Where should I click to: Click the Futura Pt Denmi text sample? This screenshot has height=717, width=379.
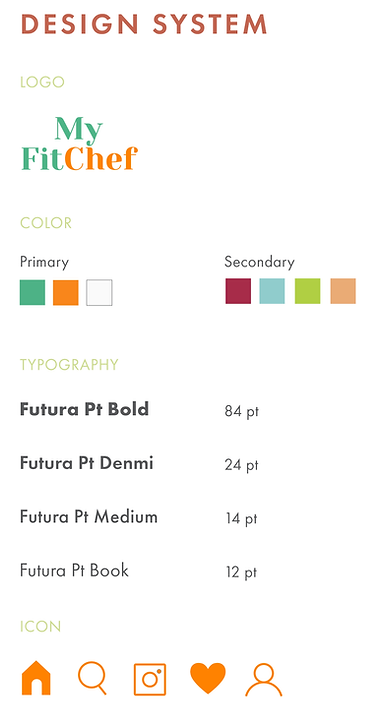click(86, 463)
